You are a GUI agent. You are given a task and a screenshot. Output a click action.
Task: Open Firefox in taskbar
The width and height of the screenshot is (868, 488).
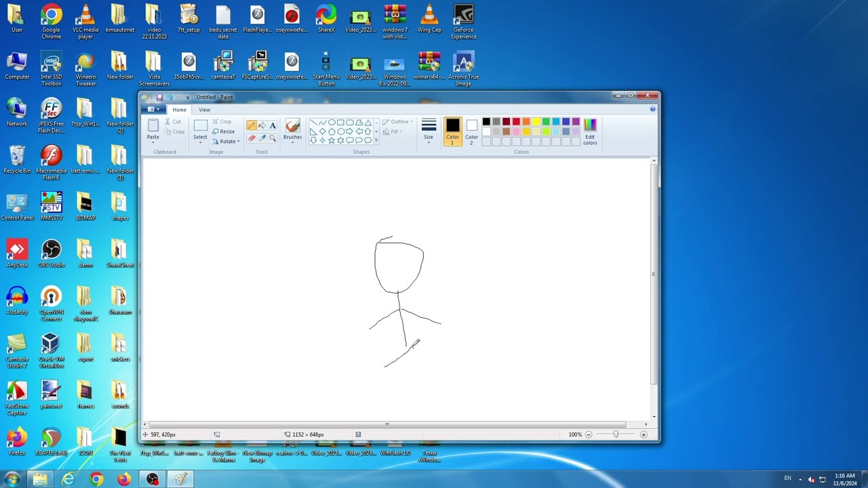[124, 480]
